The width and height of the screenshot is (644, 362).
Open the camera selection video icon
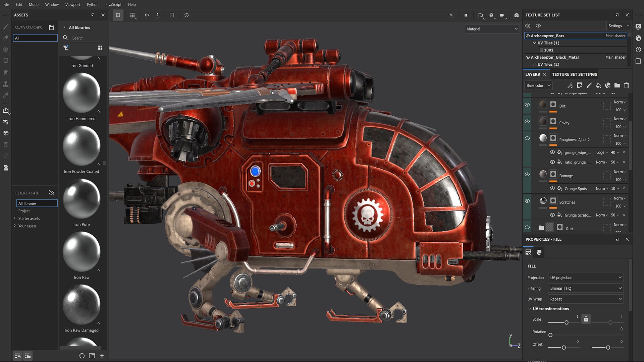coord(502,15)
